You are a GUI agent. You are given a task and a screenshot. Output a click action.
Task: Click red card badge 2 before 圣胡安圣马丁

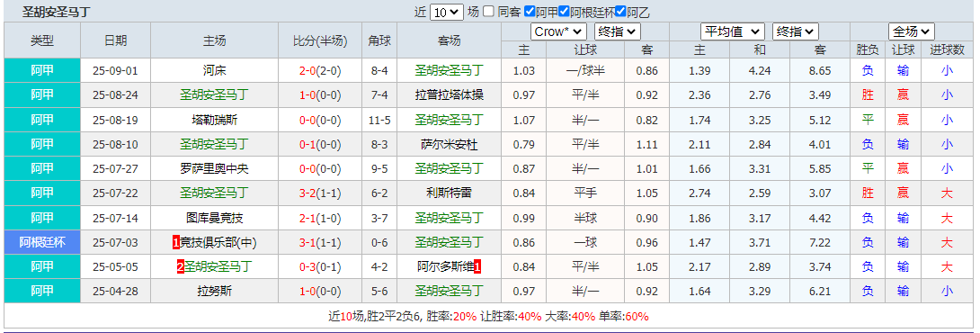click(x=180, y=267)
